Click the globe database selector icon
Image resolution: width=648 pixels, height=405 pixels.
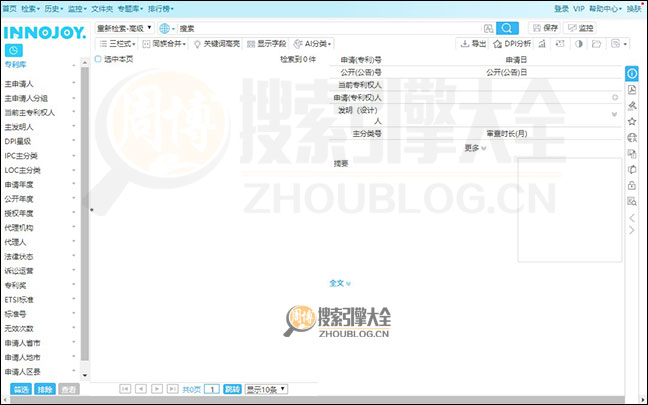[164, 28]
